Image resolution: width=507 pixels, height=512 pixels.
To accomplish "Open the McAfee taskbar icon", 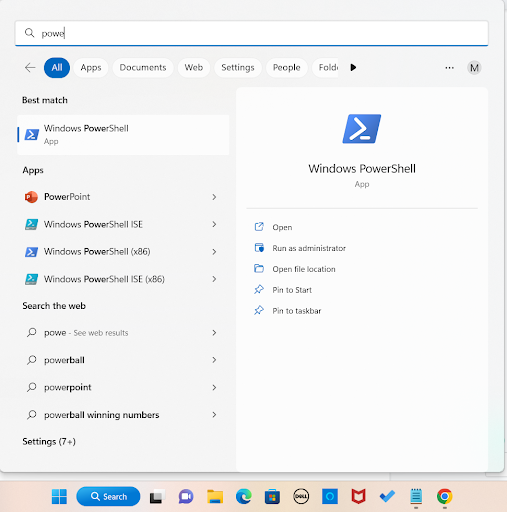I will (x=358, y=497).
